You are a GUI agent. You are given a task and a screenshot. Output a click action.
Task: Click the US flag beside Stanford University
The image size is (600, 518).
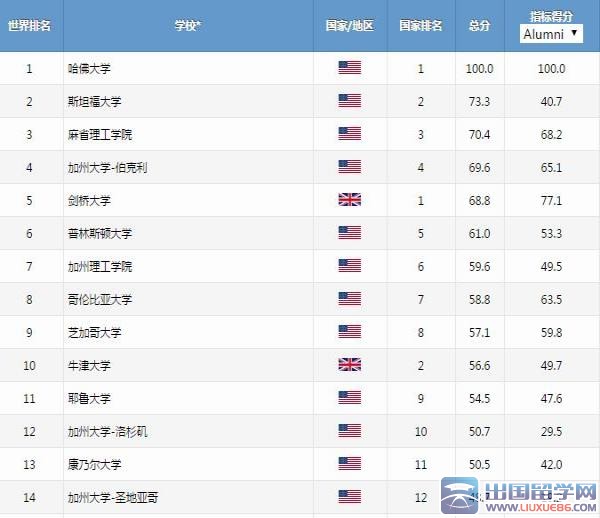coord(349,101)
